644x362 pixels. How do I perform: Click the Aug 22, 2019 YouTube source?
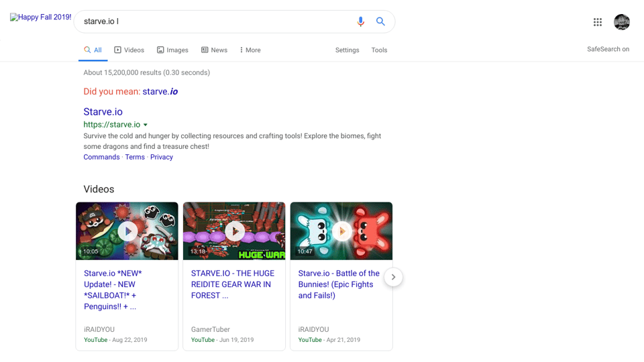[115, 340]
